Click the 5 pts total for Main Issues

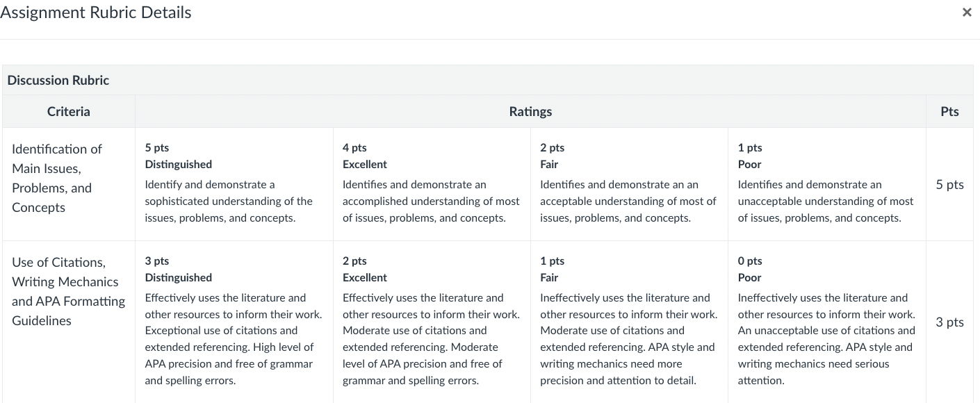(x=949, y=184)
